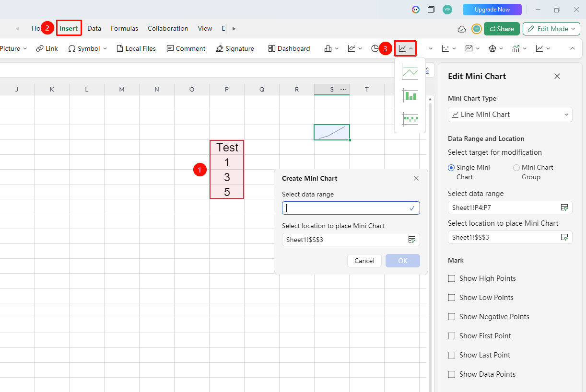Open the Symbol insert tool
The width and height of the screenshot is (586, 392).
[x=87, y=48]
